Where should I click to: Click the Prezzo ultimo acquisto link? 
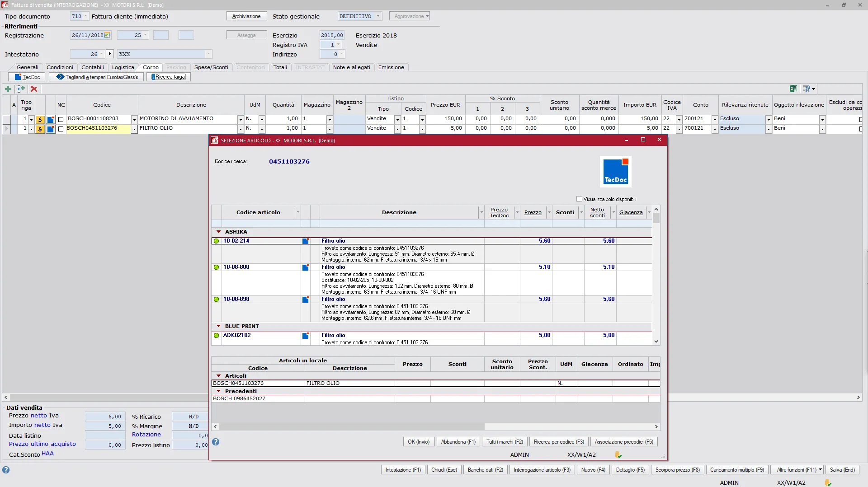coord(42,444)
